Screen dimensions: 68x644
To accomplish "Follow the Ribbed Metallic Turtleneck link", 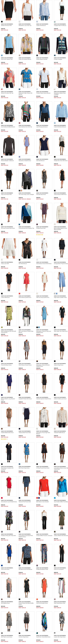I will point(7,161).
